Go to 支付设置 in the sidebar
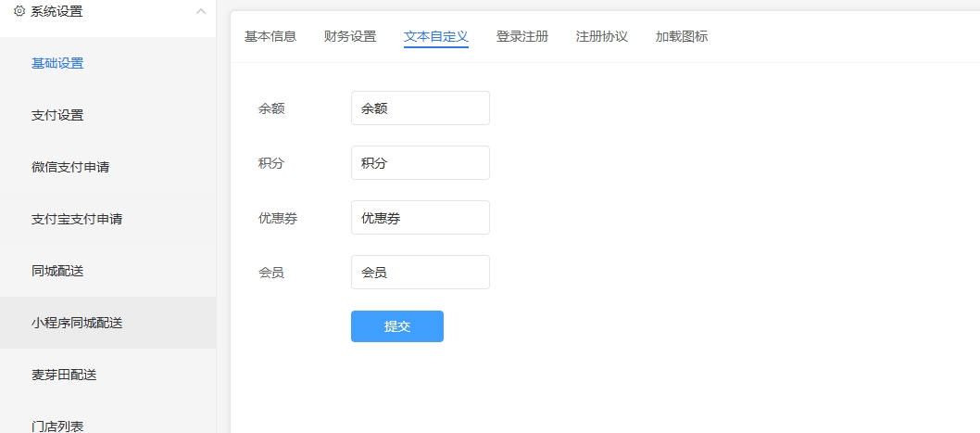 click(57, 115)
